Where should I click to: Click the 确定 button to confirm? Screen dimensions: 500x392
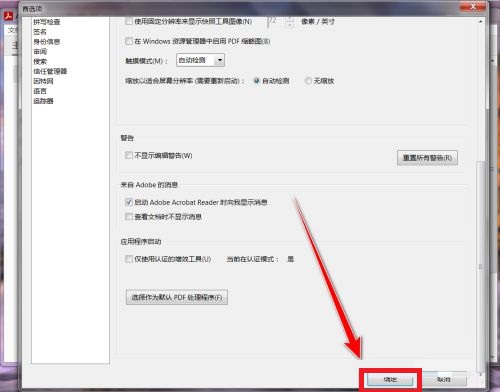coord(390,379)
